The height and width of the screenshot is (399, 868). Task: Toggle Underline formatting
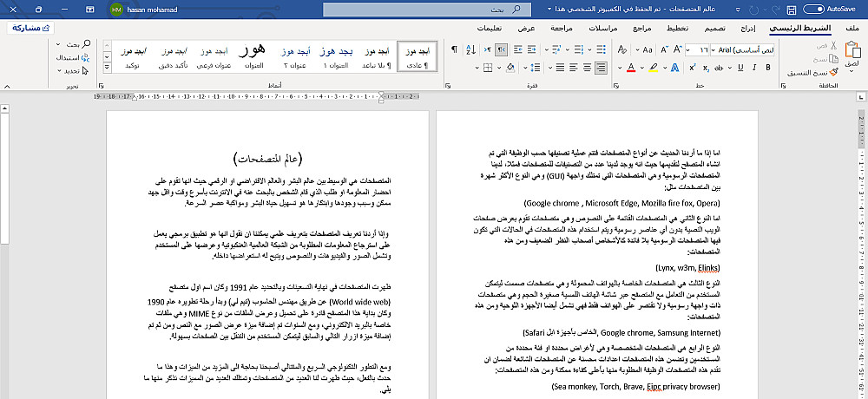click(740, 68)
